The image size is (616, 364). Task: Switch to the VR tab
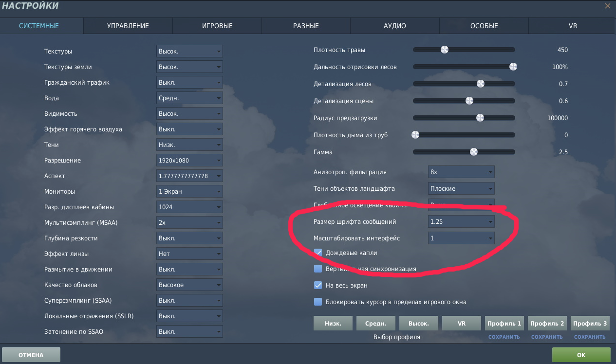(573, 26)
